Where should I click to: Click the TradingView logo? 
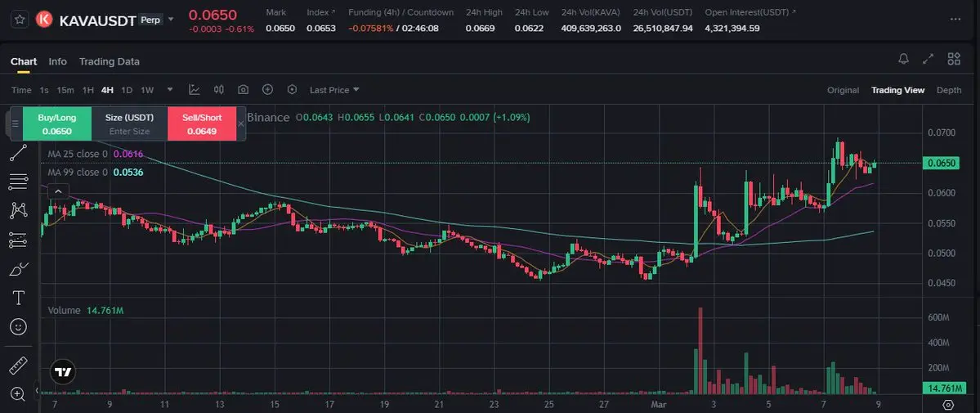tap(62, 371)
